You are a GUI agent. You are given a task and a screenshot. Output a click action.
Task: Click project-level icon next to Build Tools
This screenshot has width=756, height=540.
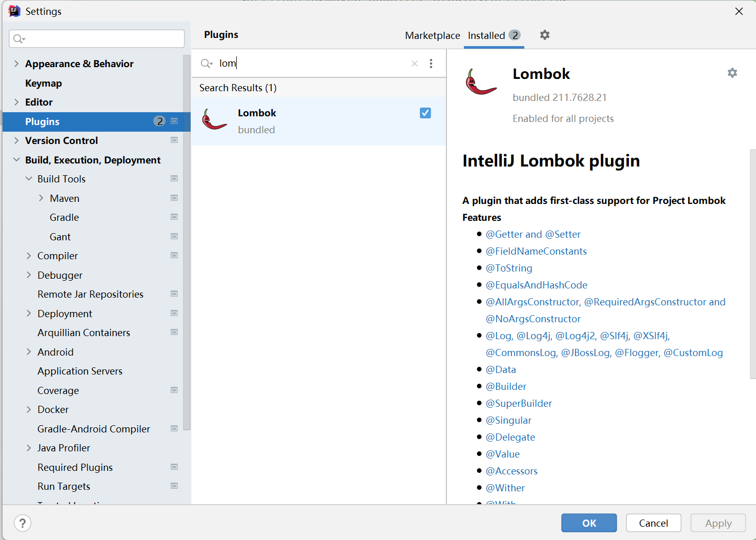pyautogui.click(x=174, y=179)
